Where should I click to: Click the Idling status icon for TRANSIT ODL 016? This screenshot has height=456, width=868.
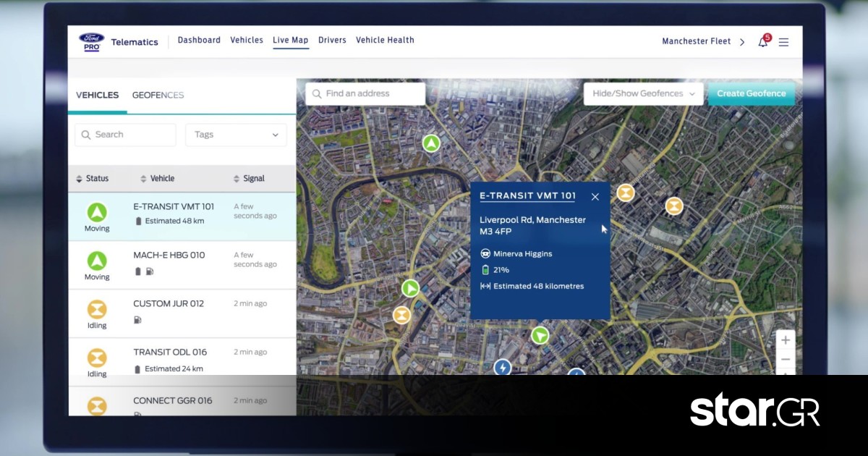tap(97, 358)
